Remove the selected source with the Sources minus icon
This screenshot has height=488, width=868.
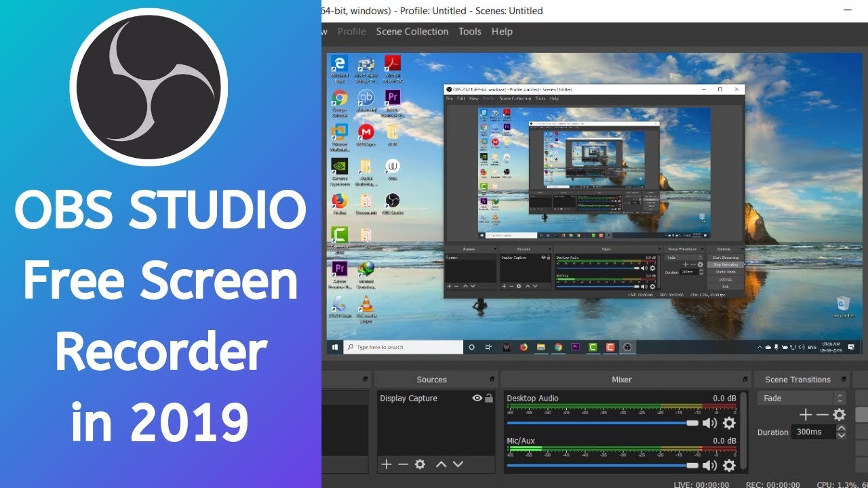(403, 464)
